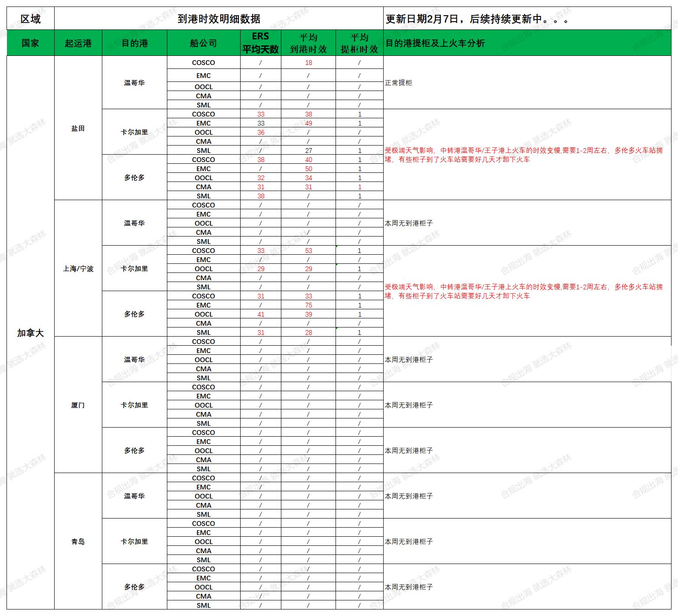The width and height of the screenshot is (678, 616).
Task: Click the 平均提柜时效 column header
Action: click(x=359, y=43)
